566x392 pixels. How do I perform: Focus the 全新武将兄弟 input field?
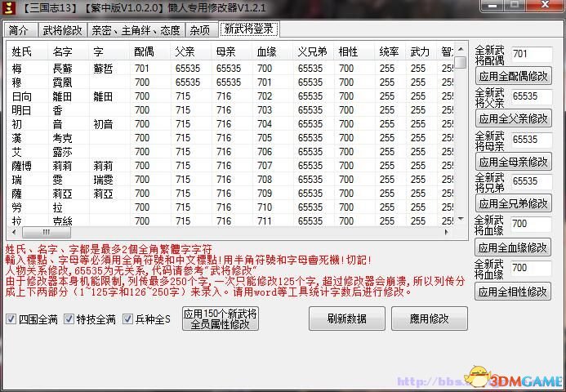coord(532,181)
